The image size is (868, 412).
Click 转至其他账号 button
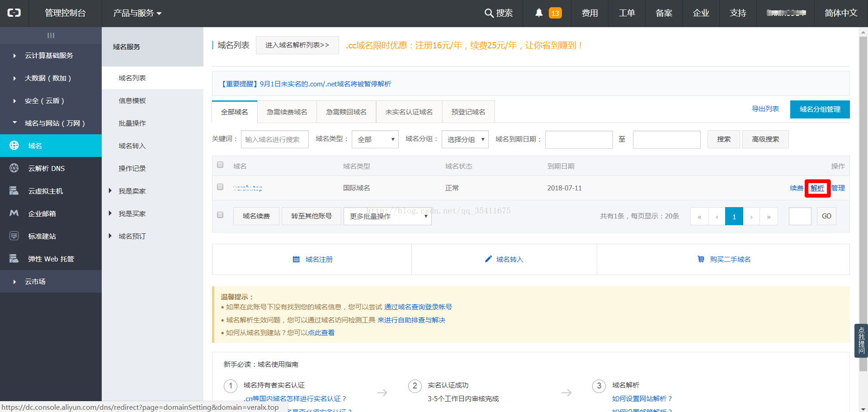tap(311, 216)
